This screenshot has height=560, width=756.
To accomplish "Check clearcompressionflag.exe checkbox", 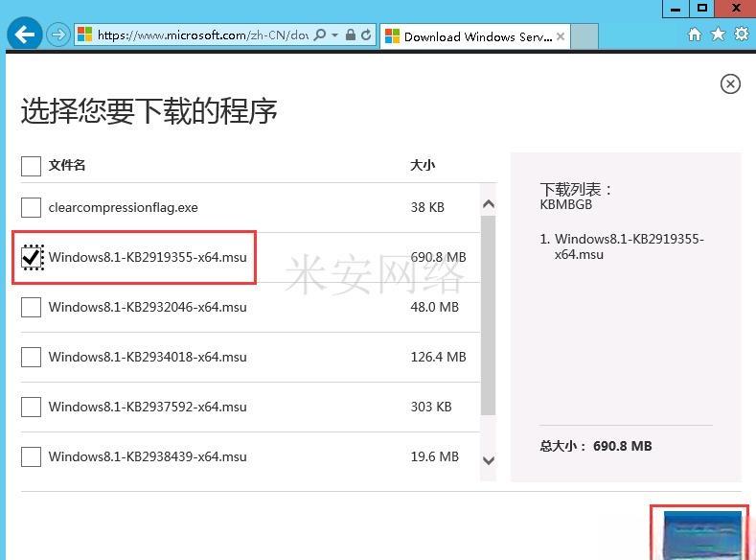I will [31, 208].
